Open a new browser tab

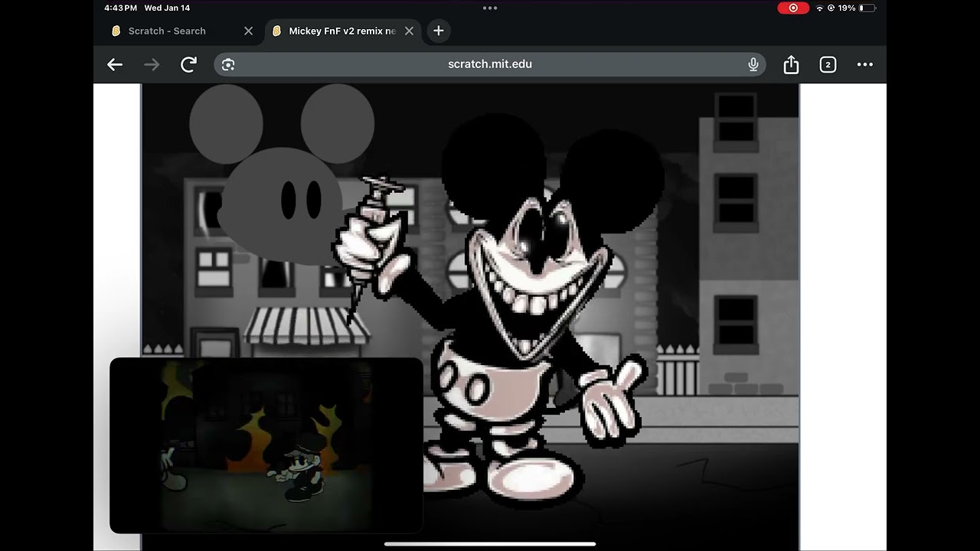[438, 31]
